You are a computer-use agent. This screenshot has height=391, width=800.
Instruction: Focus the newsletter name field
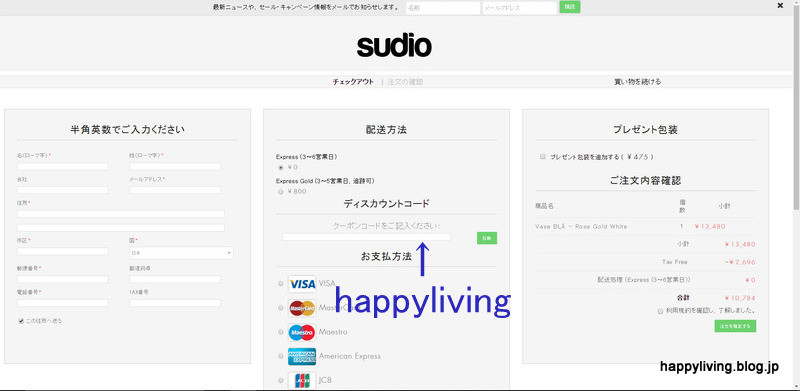[443, 8]
